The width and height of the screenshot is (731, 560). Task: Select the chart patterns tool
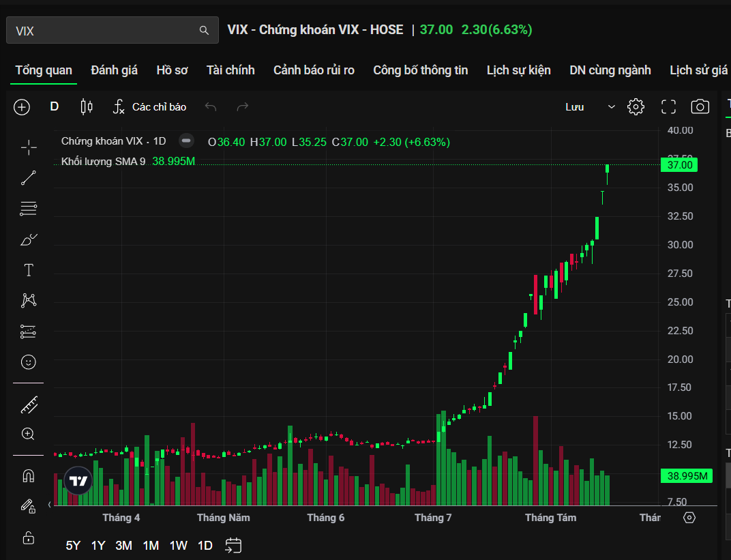coord(29,300)
